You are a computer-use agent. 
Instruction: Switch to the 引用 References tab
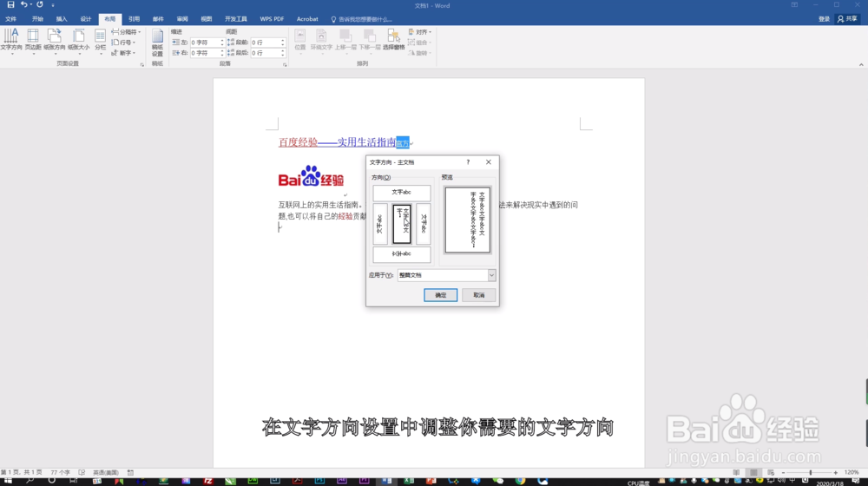[134, 19]
